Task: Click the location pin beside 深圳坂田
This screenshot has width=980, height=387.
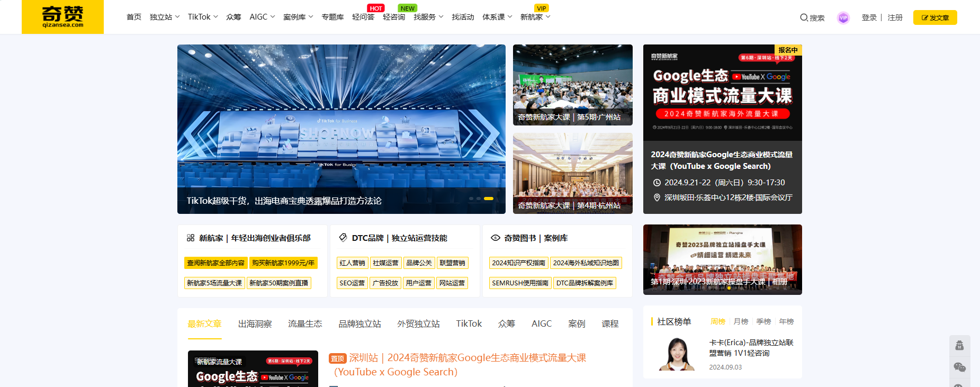Action: [x=657, y=197]
